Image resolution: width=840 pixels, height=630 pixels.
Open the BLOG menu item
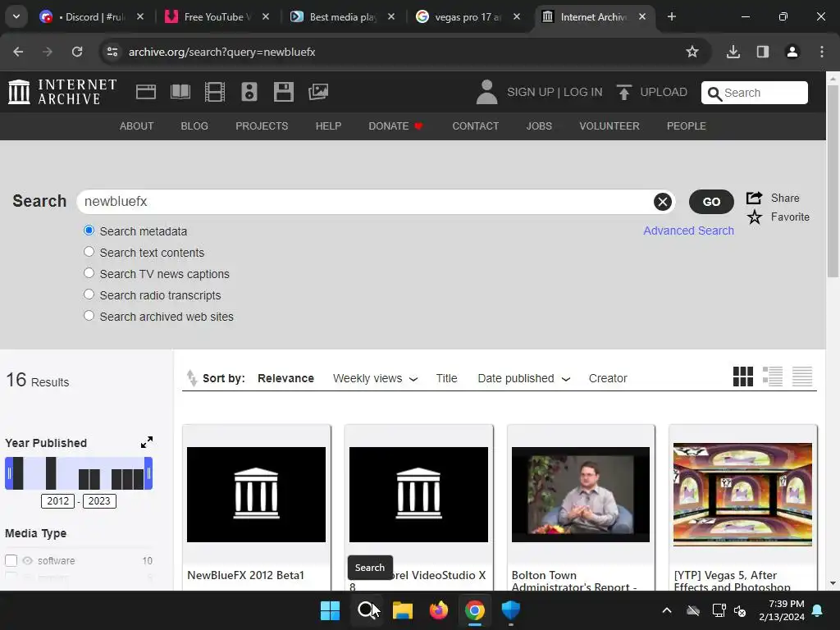point(194,126)
